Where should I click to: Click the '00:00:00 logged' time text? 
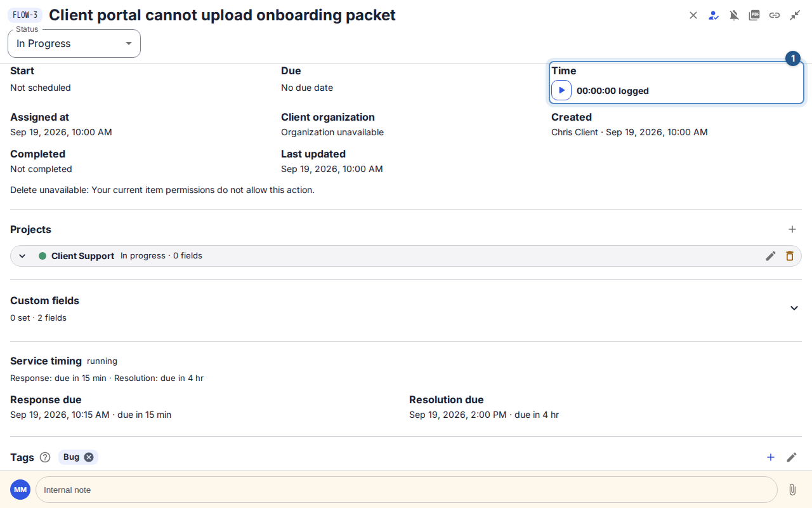(613, 91)
